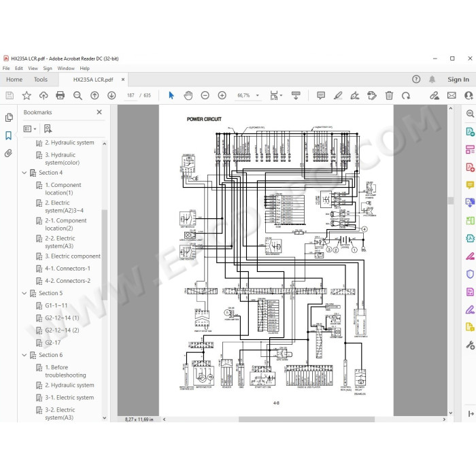
Task: Select the highlight text pen
Action: coord(338,96)
